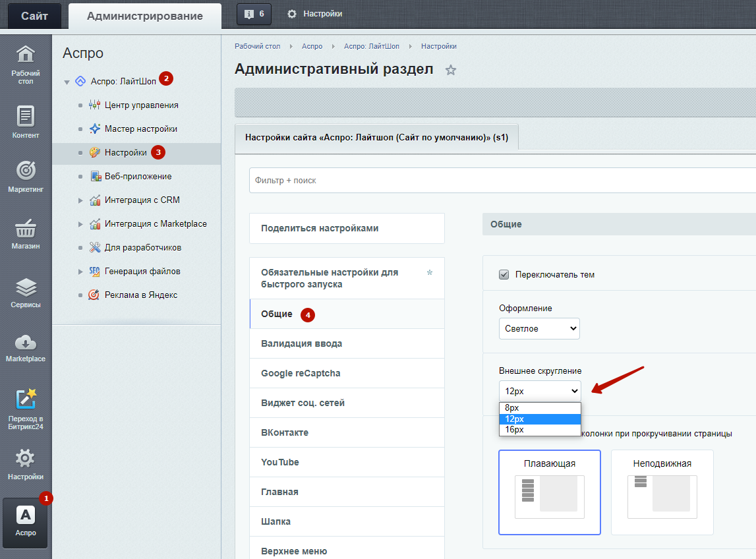Click the Для разработчиков tools icon
The image size is (756, 559).
[94, 247]
